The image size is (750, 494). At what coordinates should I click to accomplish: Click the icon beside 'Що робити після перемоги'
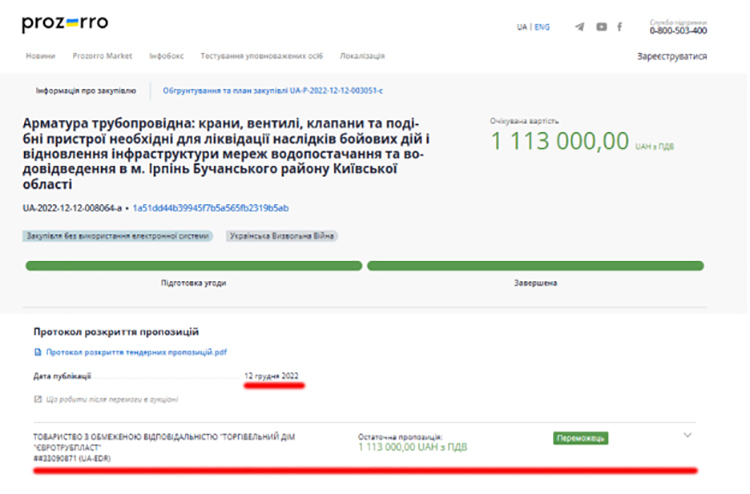[38, 399]
